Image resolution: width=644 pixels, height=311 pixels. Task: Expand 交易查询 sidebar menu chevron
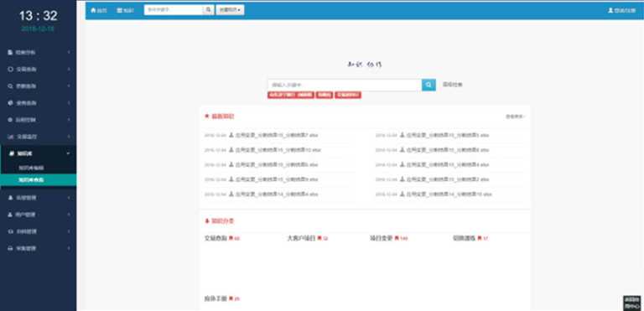pos(69,70)
